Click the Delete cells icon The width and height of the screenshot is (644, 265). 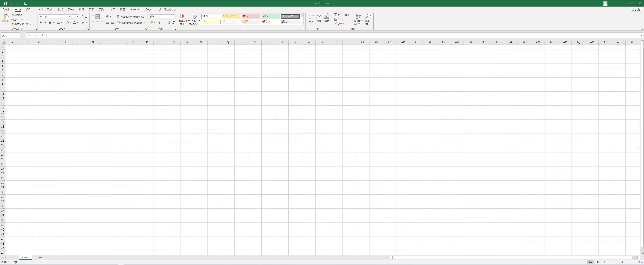point(319,16)
